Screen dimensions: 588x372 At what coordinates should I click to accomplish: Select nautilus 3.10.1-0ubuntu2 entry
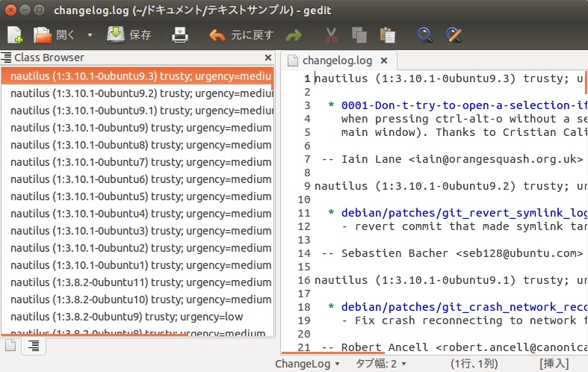(137, 248)
